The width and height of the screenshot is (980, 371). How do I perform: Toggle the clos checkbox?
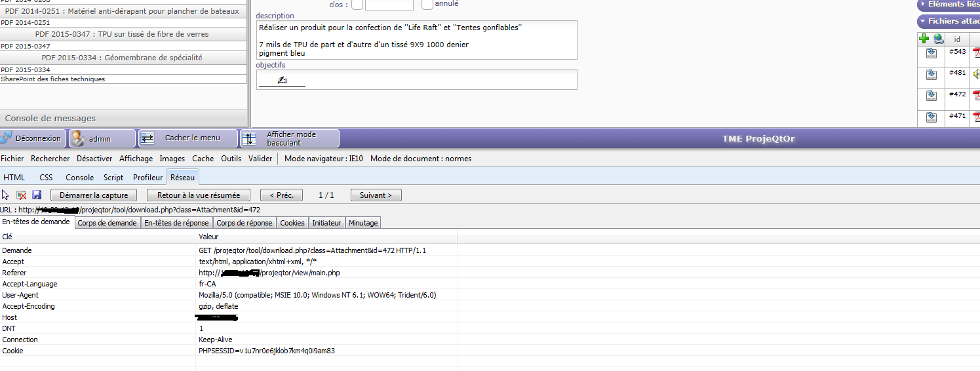click(x=357, y=5)
